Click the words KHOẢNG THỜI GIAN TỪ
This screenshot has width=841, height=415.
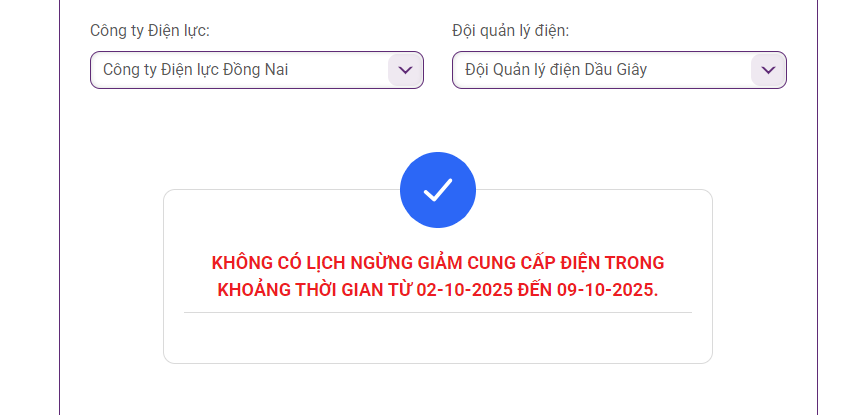pyautogui.click(x=314, y=290)
